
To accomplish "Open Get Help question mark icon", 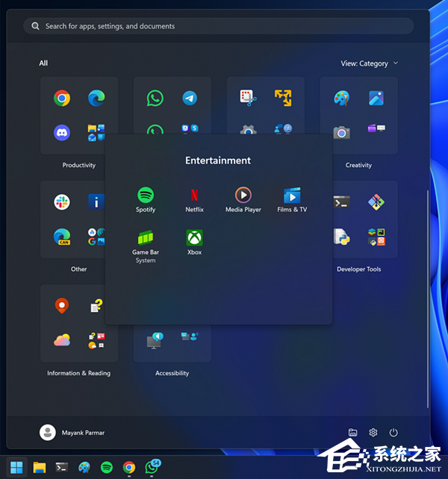I will pos(96,306).
